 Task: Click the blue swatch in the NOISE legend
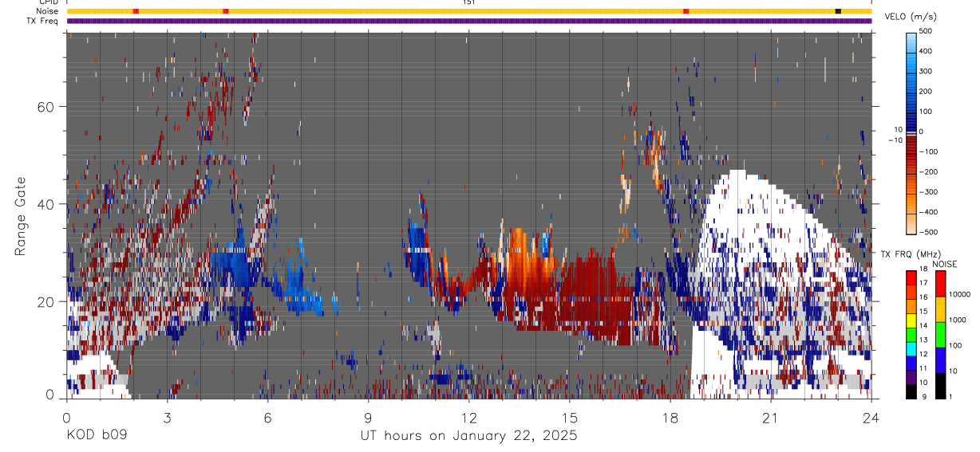pyautogui.click(x=941, y=360)
